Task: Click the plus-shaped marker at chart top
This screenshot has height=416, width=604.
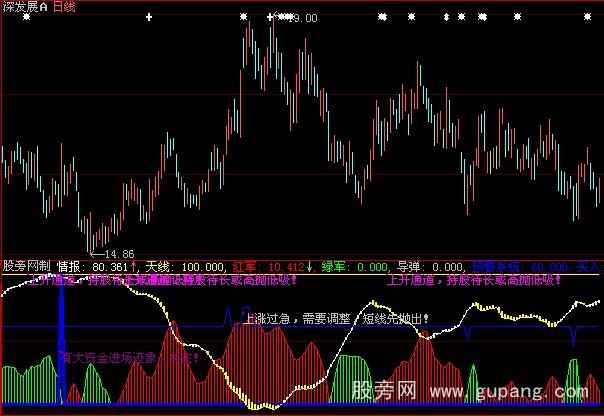Action: [149, 17]
